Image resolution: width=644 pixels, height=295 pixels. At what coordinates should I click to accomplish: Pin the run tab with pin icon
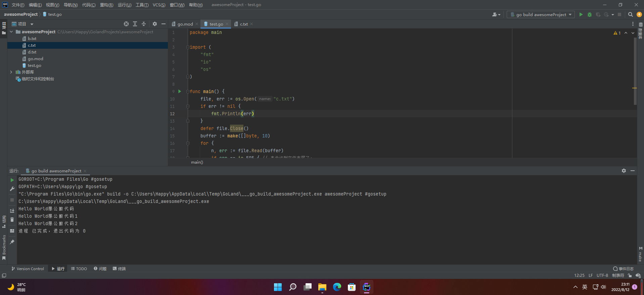coord(12,242)
